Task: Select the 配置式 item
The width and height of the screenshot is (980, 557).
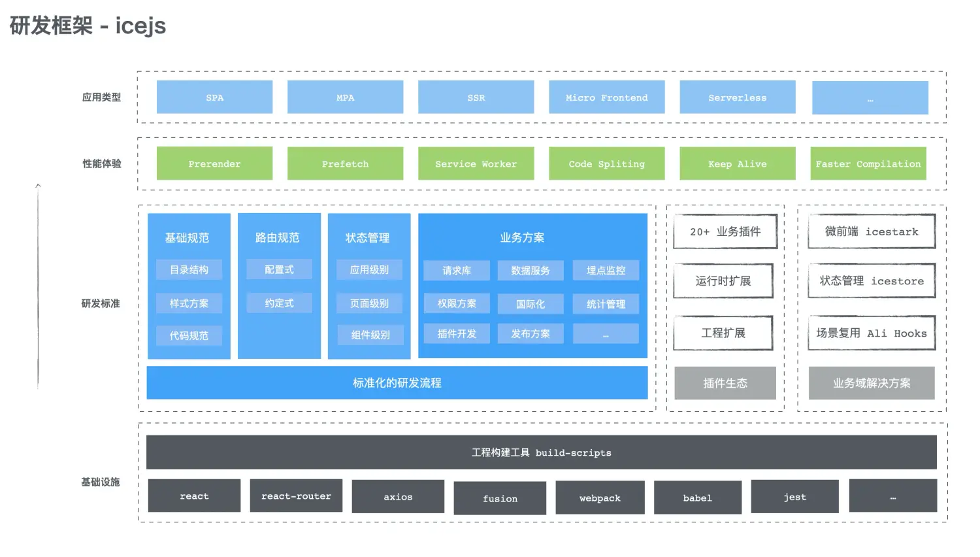Action: point(279,269)
